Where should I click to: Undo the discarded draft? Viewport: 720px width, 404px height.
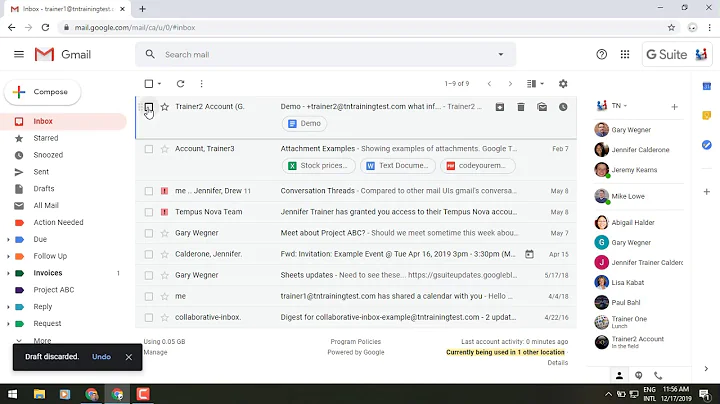[x=101, y=357]
